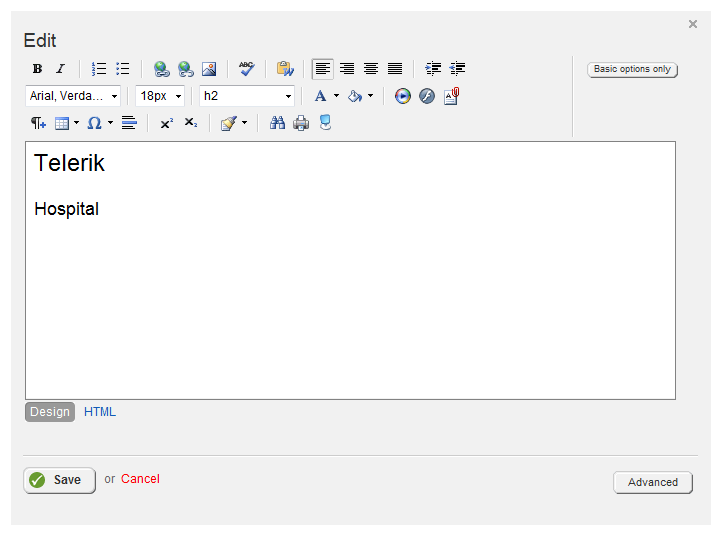The width and height of the screenshot is (721, 535).
Task: Click the Cancel link
Action: click(140, 479)
